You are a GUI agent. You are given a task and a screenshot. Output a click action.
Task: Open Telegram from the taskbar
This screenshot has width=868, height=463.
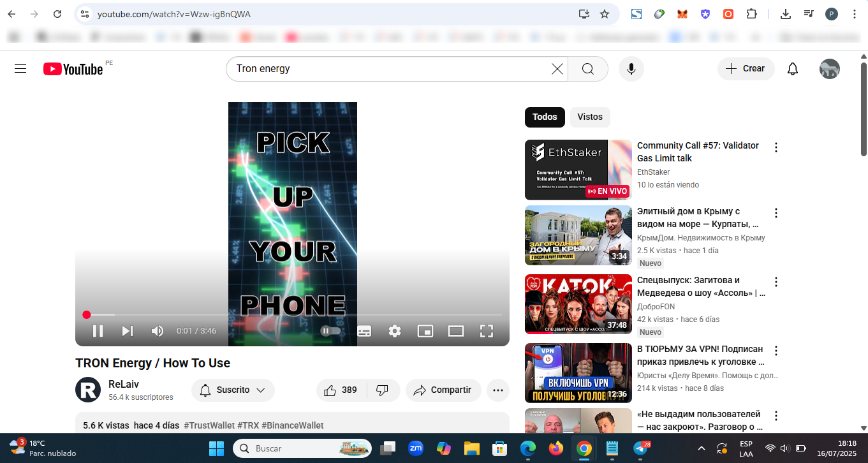[640, 448]
